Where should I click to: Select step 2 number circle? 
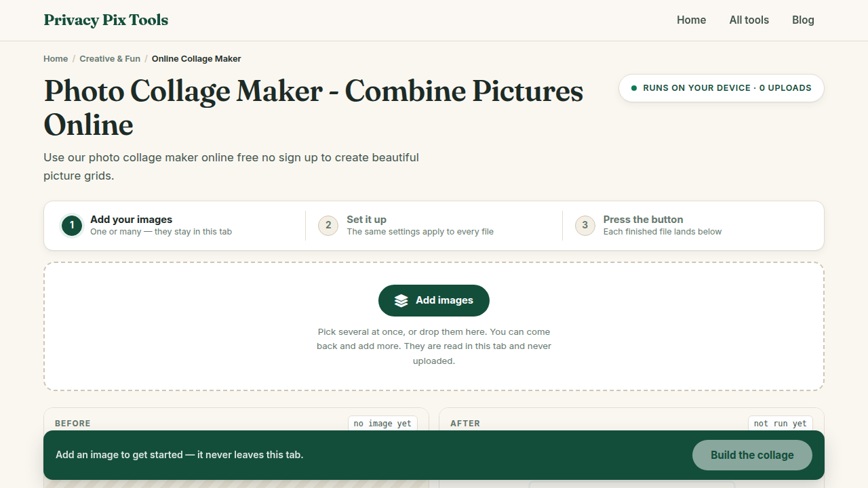[328, 226]
